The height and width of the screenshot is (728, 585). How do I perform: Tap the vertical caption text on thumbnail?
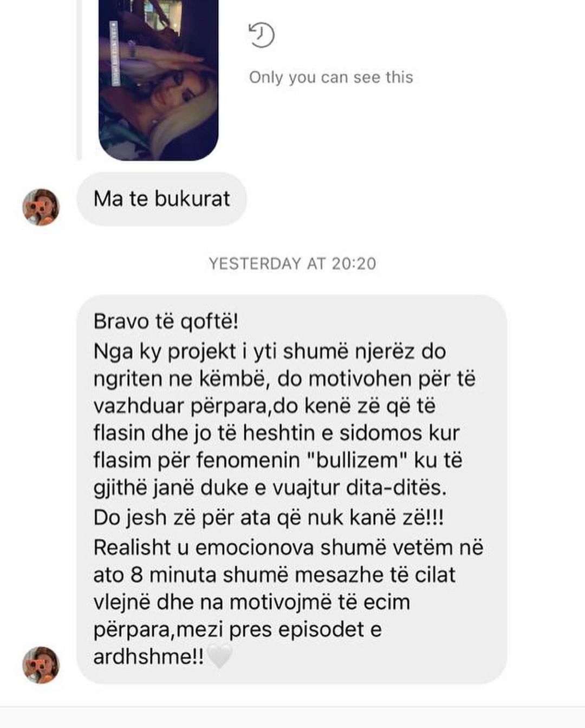point(114,53)
